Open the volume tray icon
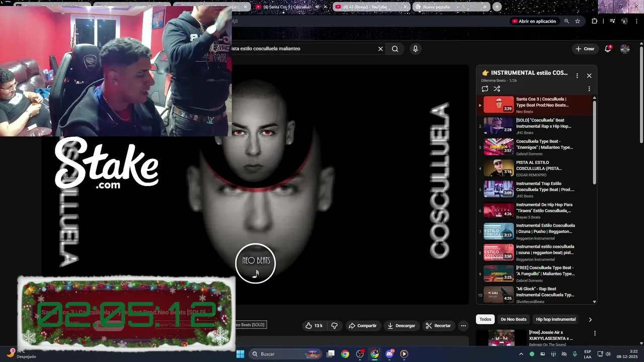644x362 pixels. coord(608,354)
